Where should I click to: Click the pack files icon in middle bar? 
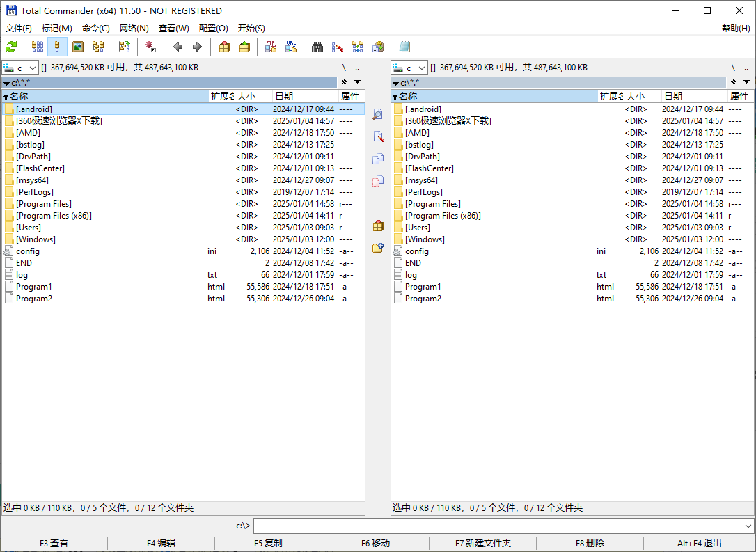pos(378,226)
